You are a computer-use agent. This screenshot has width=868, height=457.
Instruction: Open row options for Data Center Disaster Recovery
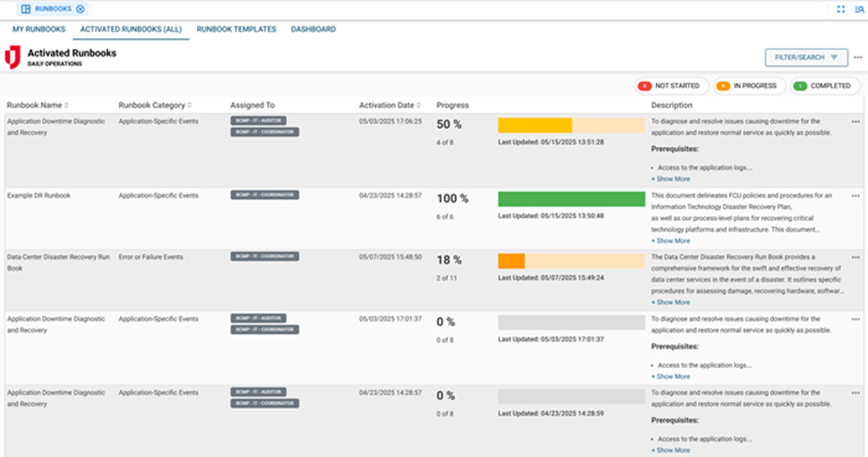[x=855, y=257]
